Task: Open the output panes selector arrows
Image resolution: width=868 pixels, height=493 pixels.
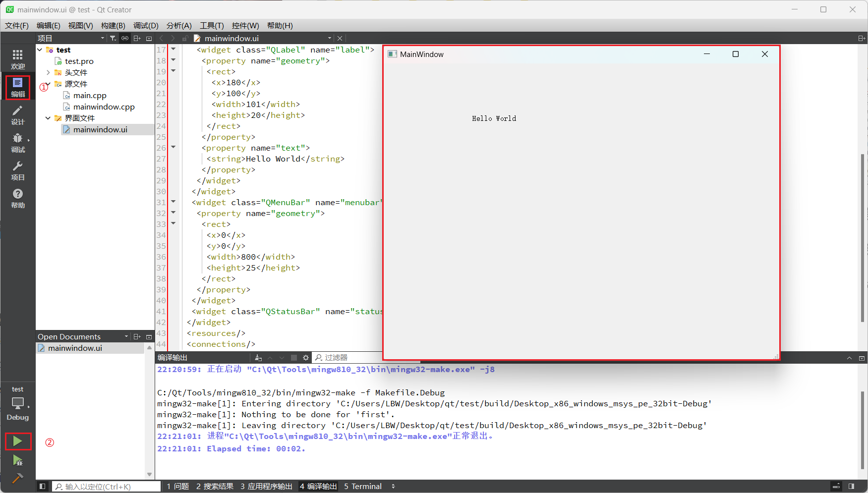Action: (x=393, y=487)
